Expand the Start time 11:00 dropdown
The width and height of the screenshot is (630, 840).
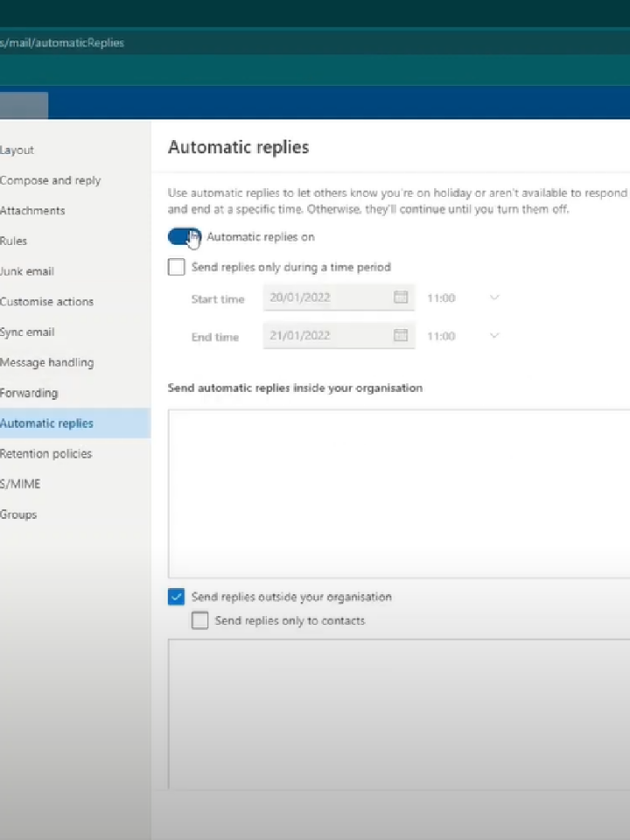pos(464,297)
